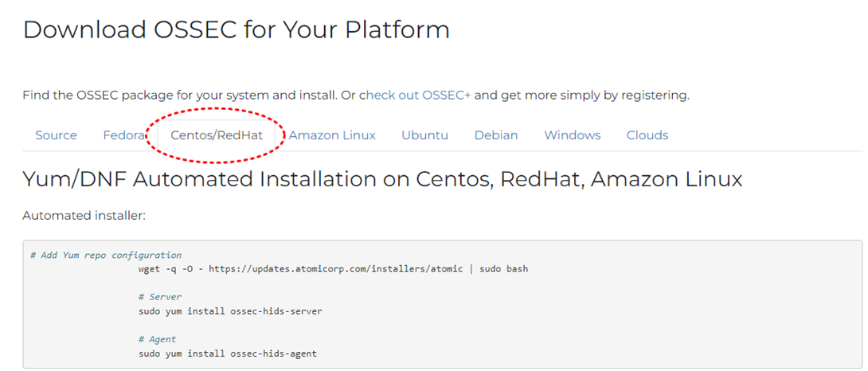Switch to the Fedora tab
868x371 pixels.
[123, 135]
